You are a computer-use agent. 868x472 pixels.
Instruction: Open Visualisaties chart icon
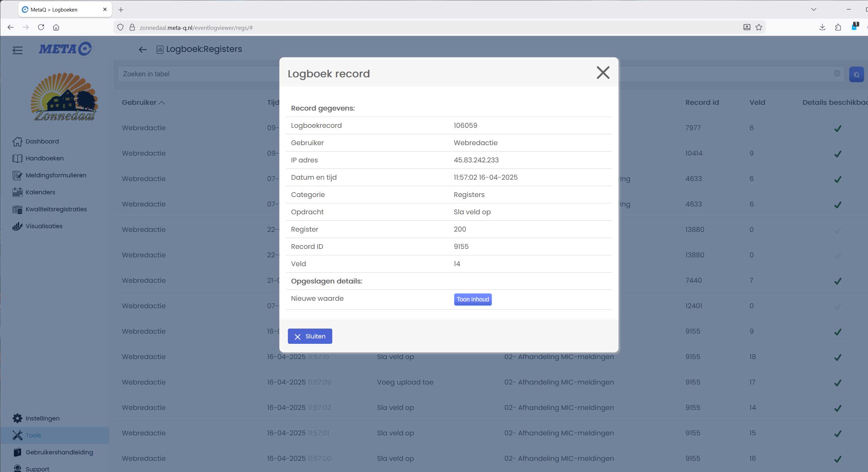(17, 226)
